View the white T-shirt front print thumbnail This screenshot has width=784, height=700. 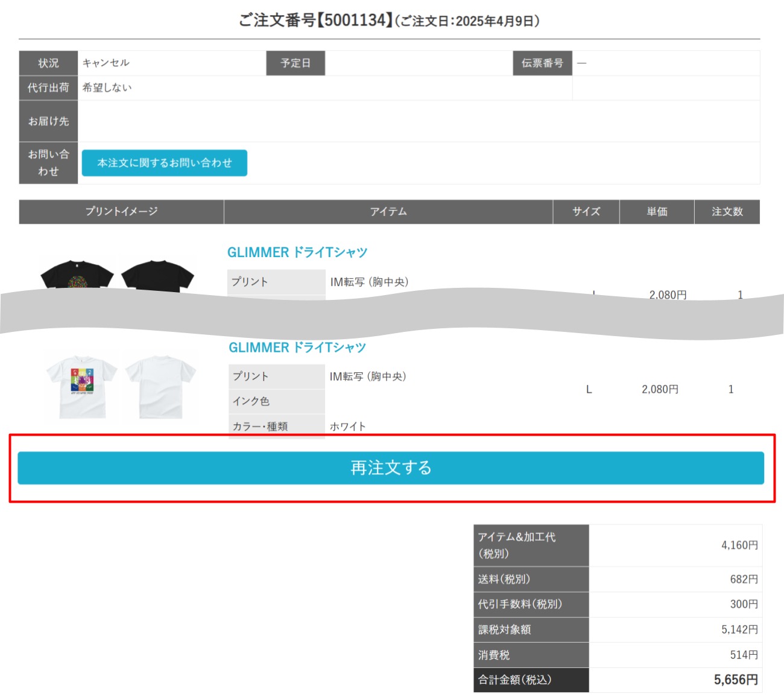click(83, 386)
